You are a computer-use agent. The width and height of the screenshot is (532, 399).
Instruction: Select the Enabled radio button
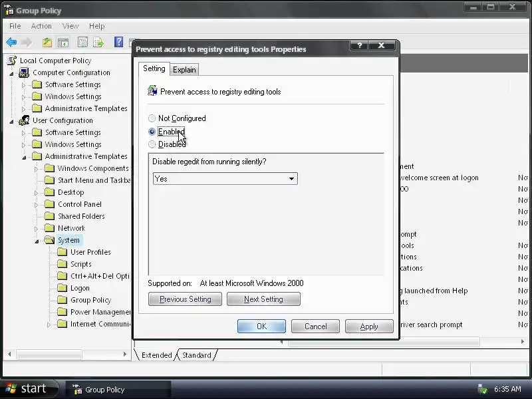tap(152, 131)
